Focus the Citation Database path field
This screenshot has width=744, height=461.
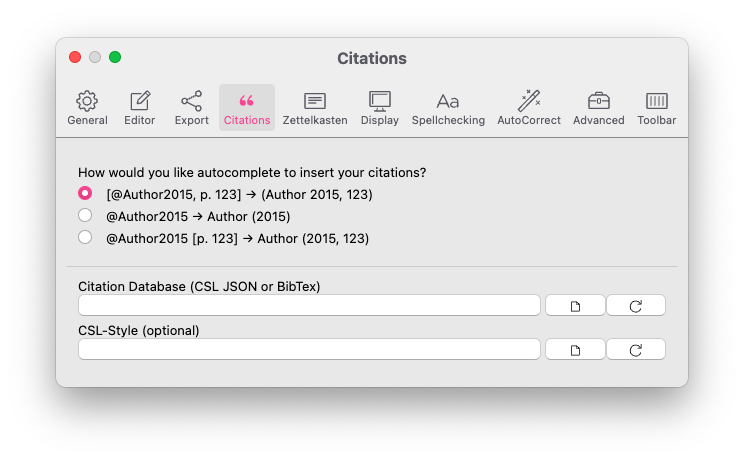coord(309,305)
